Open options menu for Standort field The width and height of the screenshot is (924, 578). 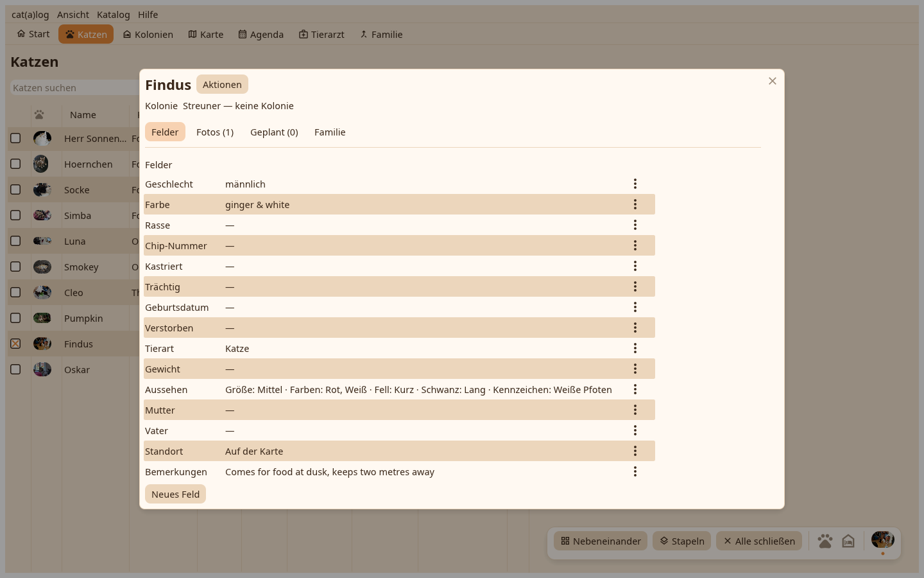pyautogui.click(x=635, y=451)
